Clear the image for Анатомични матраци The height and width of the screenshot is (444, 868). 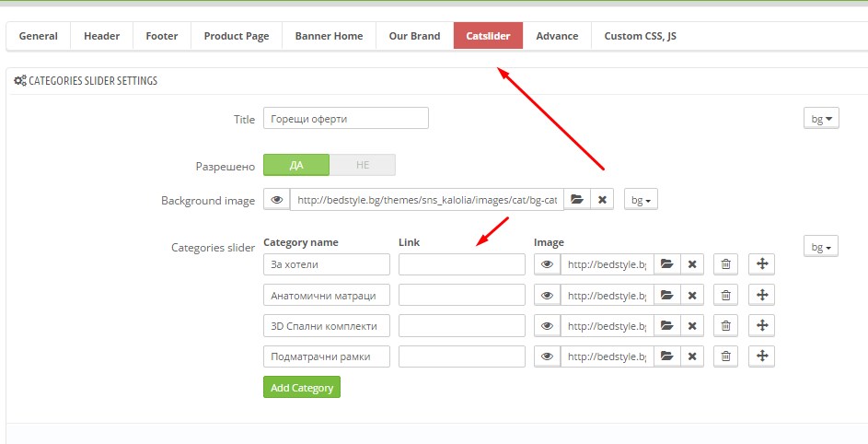tap(692, 295)
